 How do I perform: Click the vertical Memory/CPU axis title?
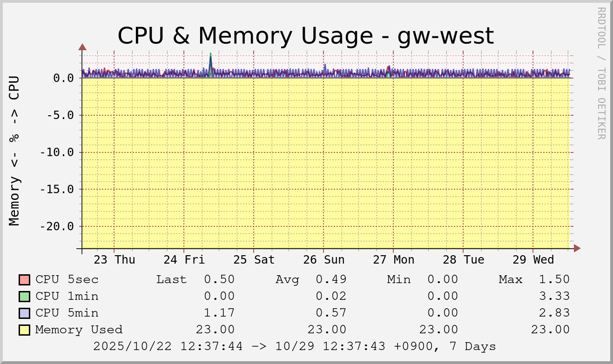point(14,150)
